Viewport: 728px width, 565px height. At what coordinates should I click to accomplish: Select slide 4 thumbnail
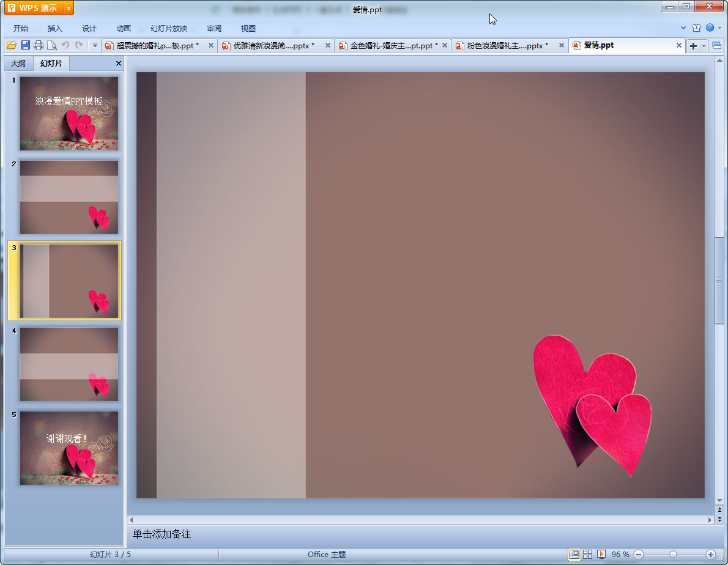click(69, 364)
